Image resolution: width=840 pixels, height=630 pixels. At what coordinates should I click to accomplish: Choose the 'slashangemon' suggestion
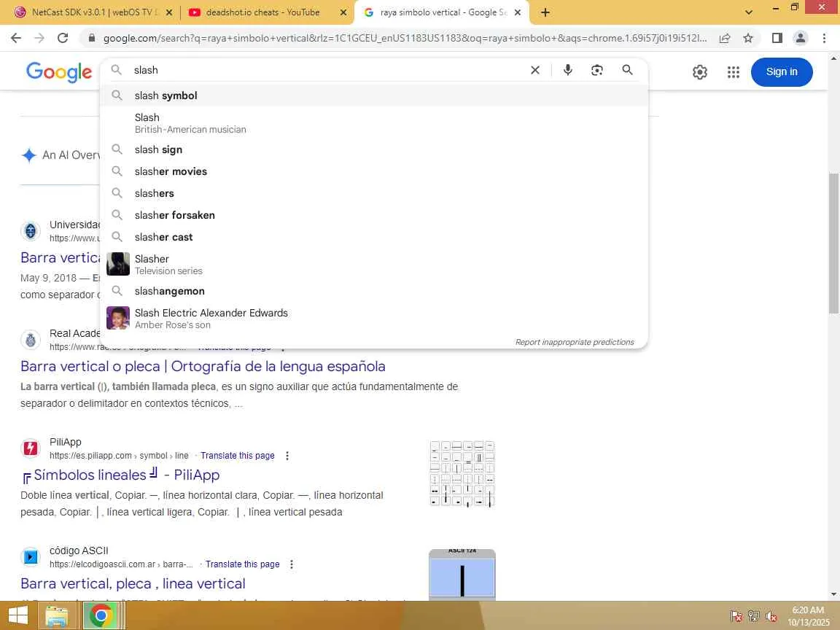point(374,291)
